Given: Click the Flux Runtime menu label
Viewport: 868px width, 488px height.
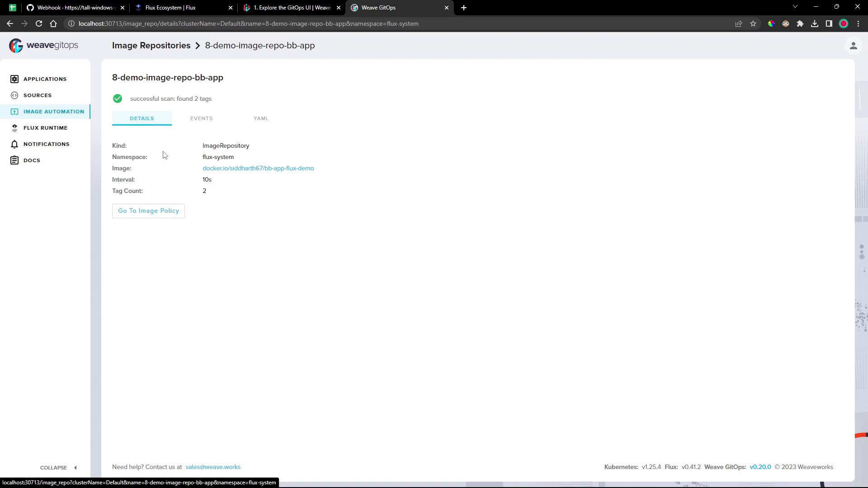Looking at the screenshot, I should 45,128.
